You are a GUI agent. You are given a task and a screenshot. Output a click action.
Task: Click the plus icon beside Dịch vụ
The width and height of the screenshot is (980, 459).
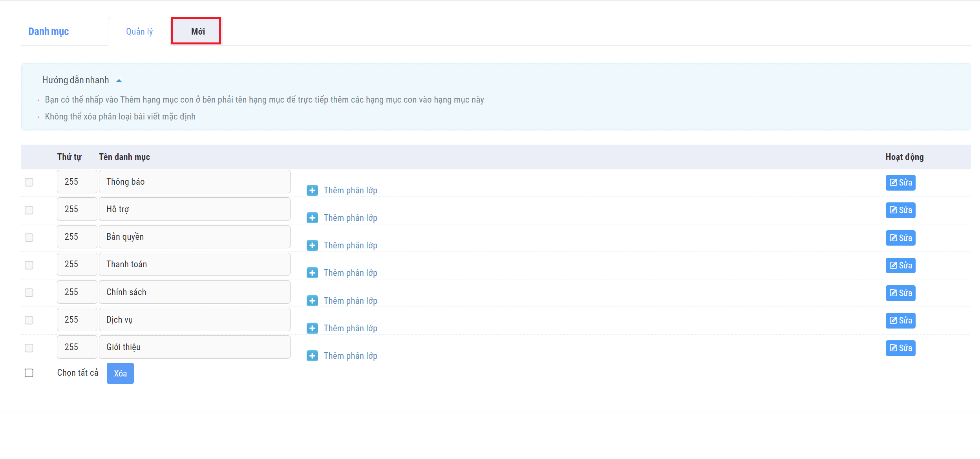click(x=312, y=329)
